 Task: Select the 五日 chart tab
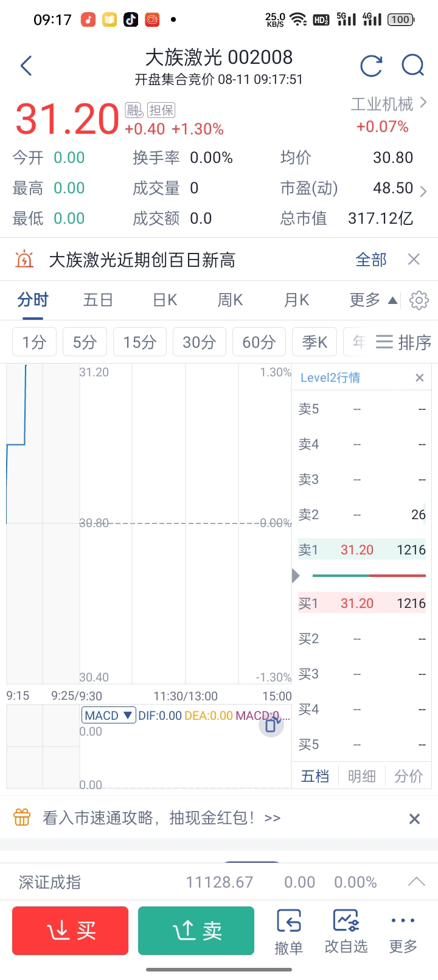(98, 300)
